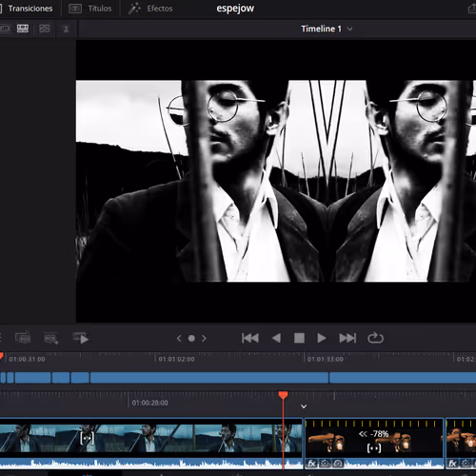Click 01:01:02:00 on upper timeline ruler

point(176,359)
